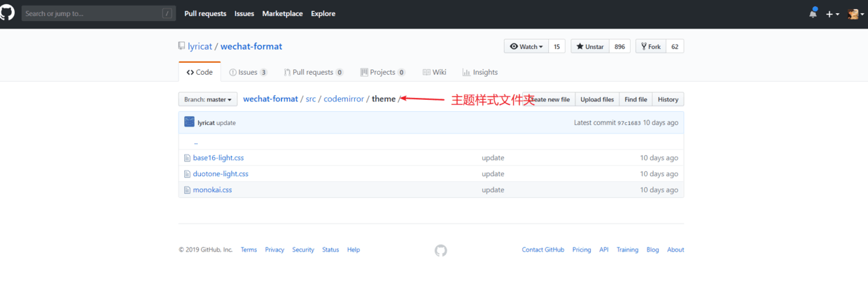Open the Watch dropdown button

click(526, 46)
